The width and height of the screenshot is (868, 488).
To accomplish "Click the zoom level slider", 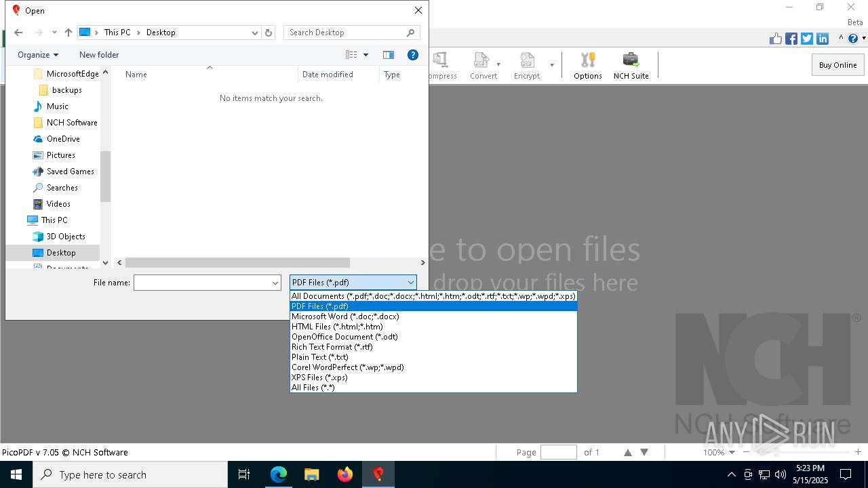I will pos(802,452).
